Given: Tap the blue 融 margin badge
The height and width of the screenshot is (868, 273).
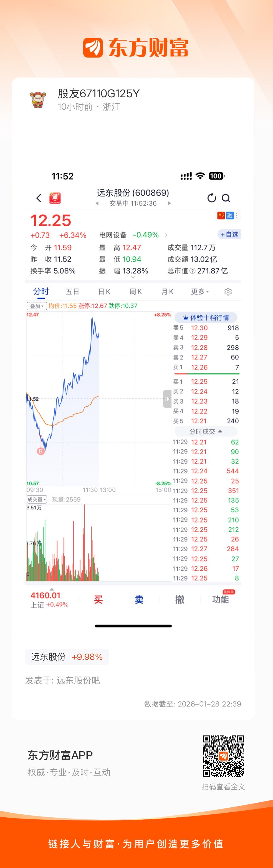Looking at the screenshot, I should pyautogui.click(x=230, y=215).
